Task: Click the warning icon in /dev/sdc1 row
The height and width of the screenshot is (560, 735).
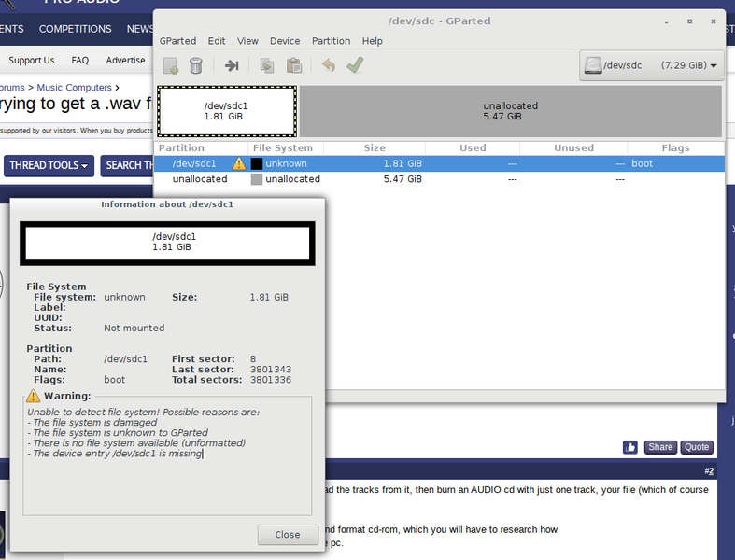Action: pyautogui.click(x=239, y=163)
